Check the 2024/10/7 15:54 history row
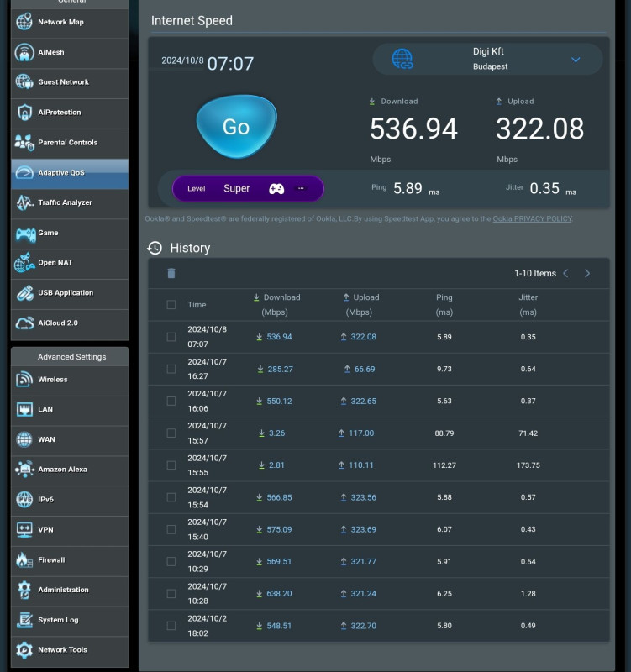Viewport: 631px width, 672px height. (x=171, y=497)
